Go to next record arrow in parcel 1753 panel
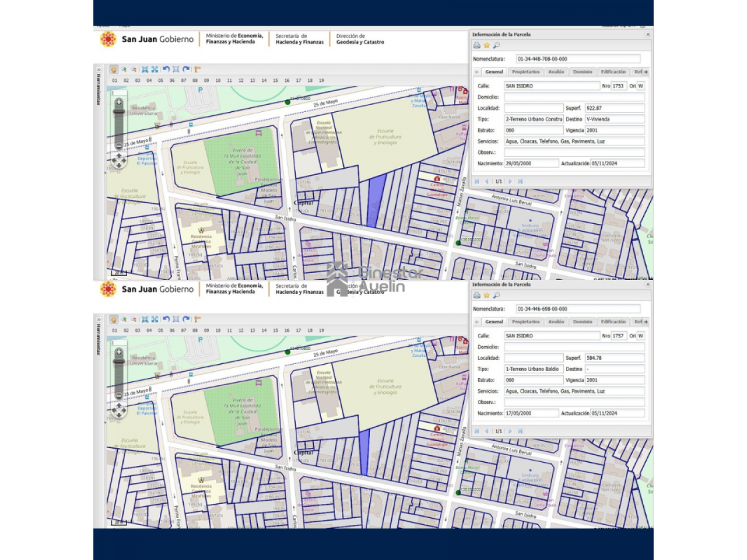The image size is (747, 560). point(510,181)
